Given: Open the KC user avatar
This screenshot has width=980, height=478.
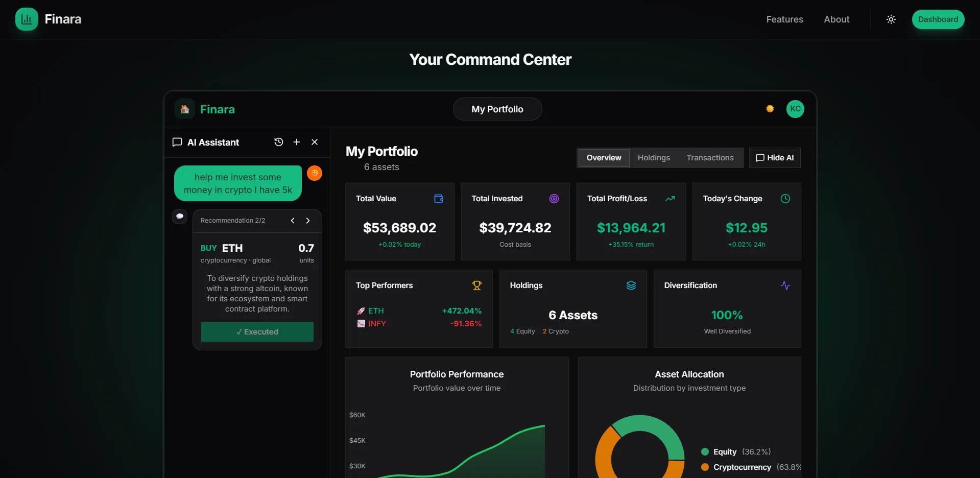Looking at the screenshot, I should [x=795, y=109].
